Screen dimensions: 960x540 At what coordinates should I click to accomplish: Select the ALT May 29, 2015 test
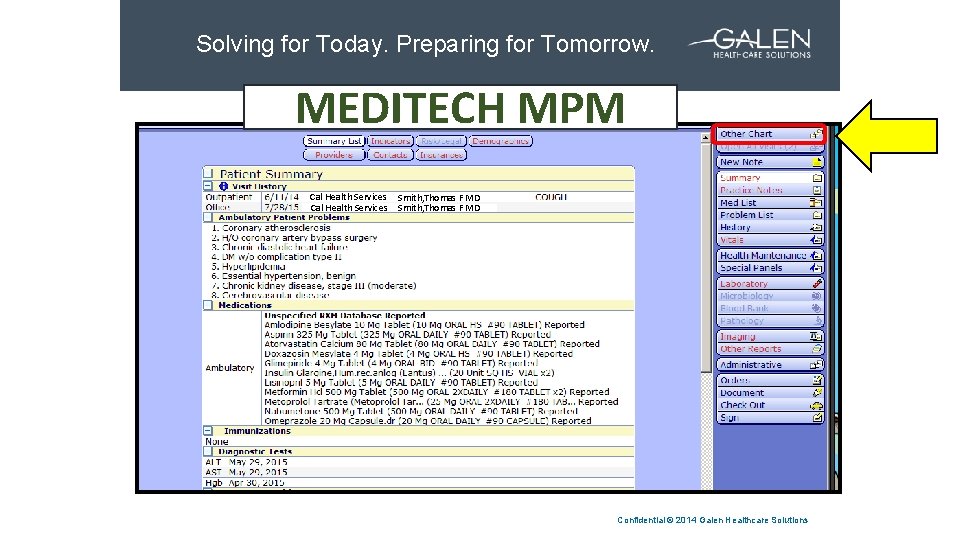246,462
